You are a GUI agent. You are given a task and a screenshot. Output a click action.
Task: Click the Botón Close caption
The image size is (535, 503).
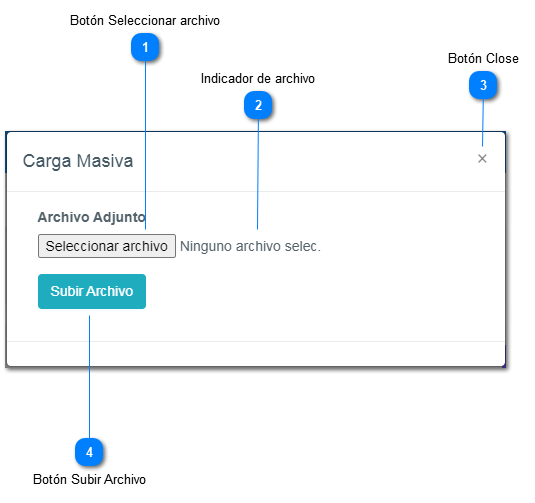point(483,58)
